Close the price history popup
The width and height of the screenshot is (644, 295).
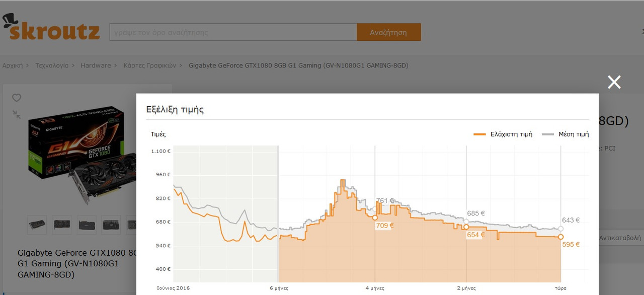pos(614,82)
